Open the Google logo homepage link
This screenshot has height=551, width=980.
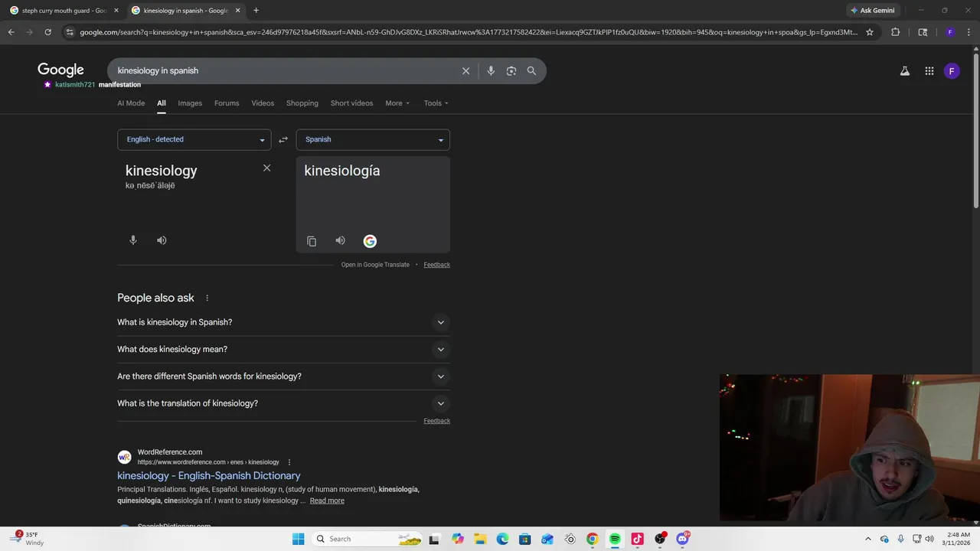click(x=60, y=70)
